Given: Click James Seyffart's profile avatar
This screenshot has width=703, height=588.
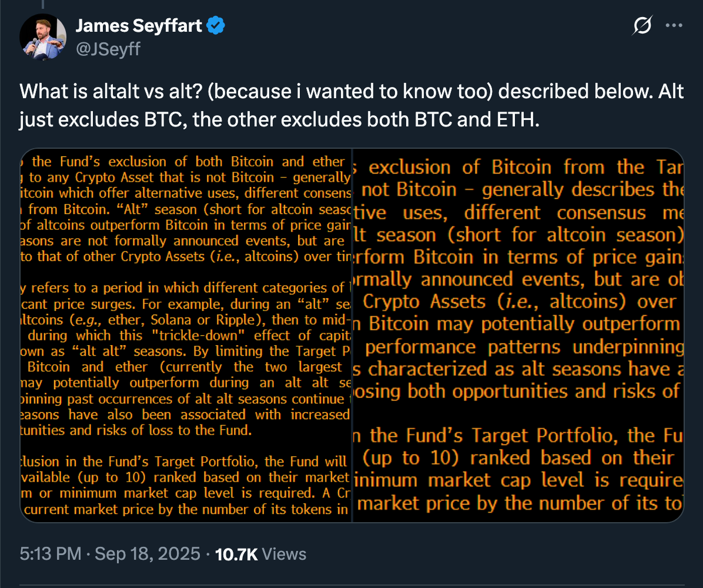Looking at the screenshot, I should [43, 36].
